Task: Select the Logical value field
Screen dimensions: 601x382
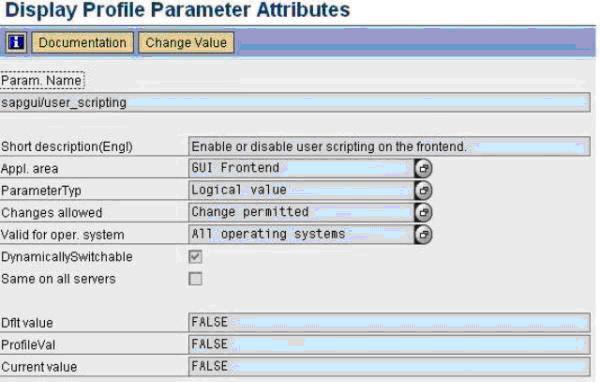Action: pos(301,190)
